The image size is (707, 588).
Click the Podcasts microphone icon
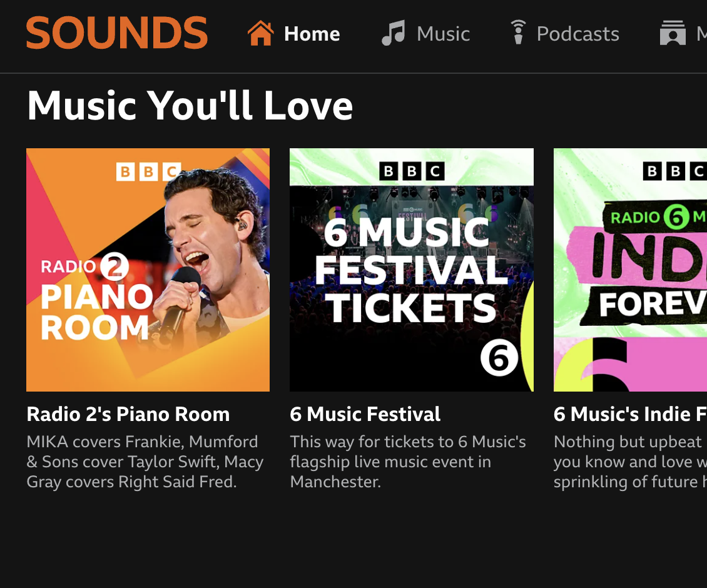pos(517,33)
